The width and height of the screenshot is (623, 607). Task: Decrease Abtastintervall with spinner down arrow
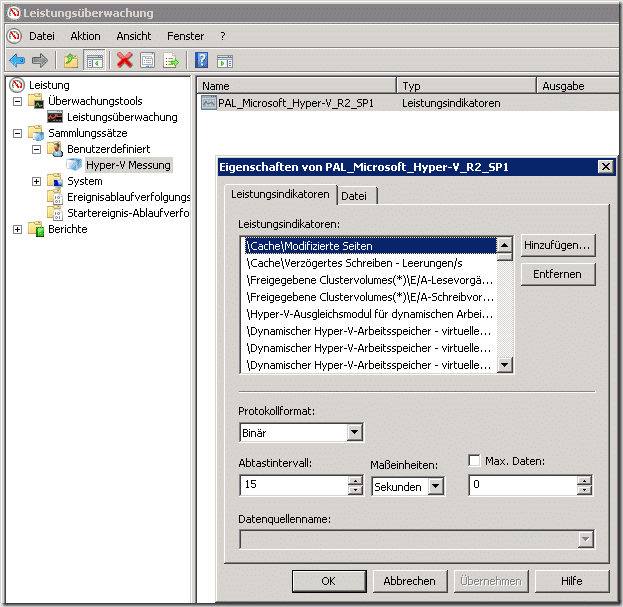(x=355, y=490)
